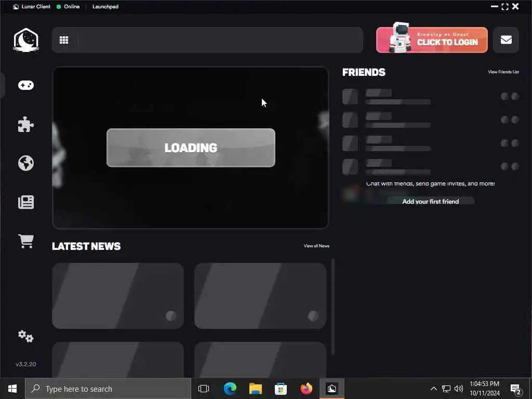The height and width of the screenshot is (399, 532).
Task: Click the 'FRIENDS' heading
Action: (364, 72)
